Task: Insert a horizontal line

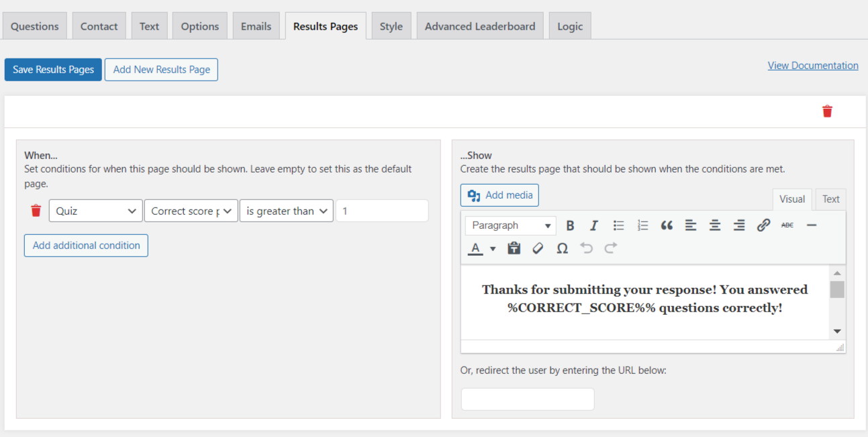Action: click(812, 225)
